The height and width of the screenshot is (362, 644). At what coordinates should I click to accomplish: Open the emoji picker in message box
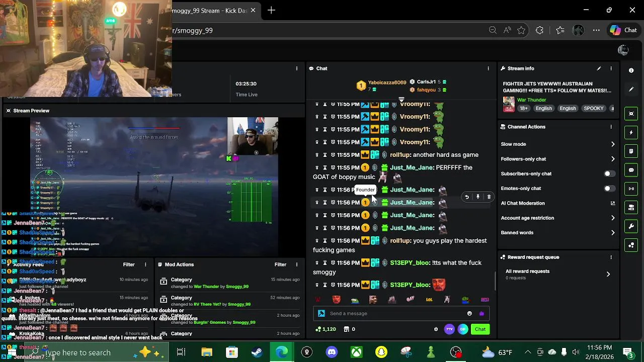(x=469, y=313)
